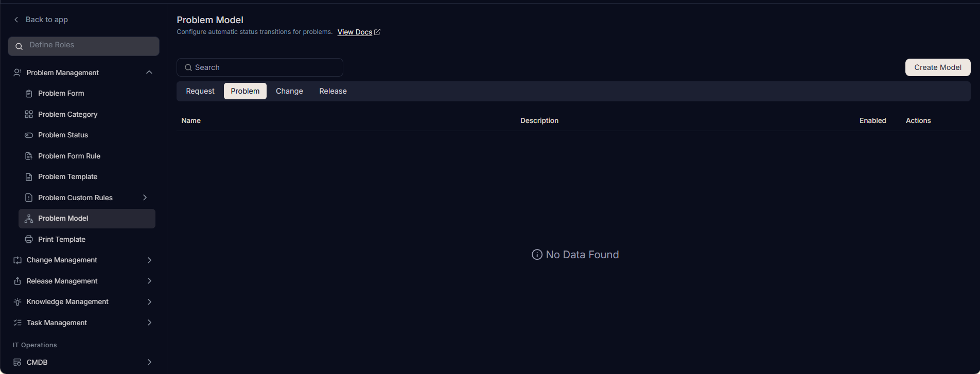Viewport: 980px width, 374px height.
Task: Expand the Knowledge Management chevron
Action: pyautogui.click(x=149, y=302)
